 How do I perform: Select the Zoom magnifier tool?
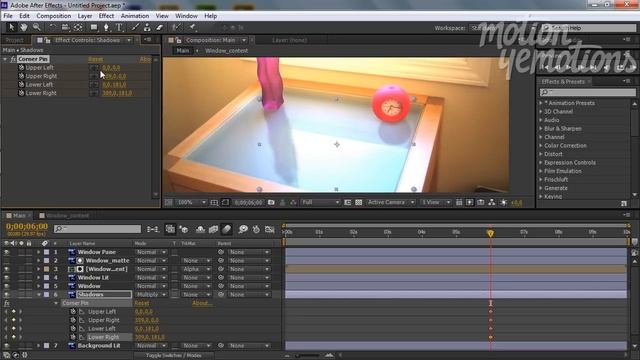click(x=37, y=27)
